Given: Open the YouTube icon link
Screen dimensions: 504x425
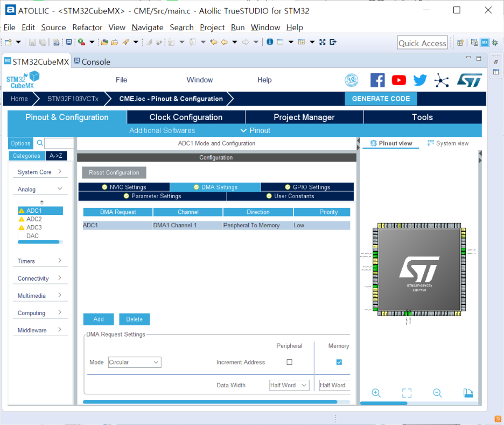Looking at the screenshot, I should pos(398,80).
